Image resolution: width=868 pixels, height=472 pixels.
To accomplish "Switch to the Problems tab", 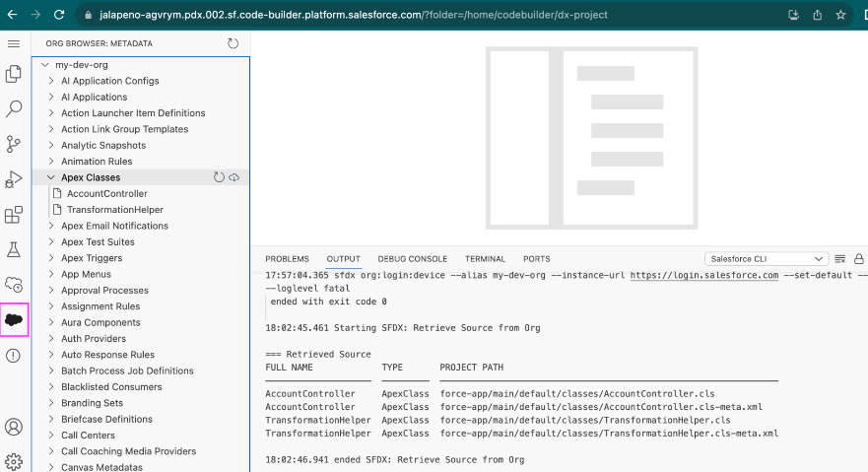I will 287,259.
